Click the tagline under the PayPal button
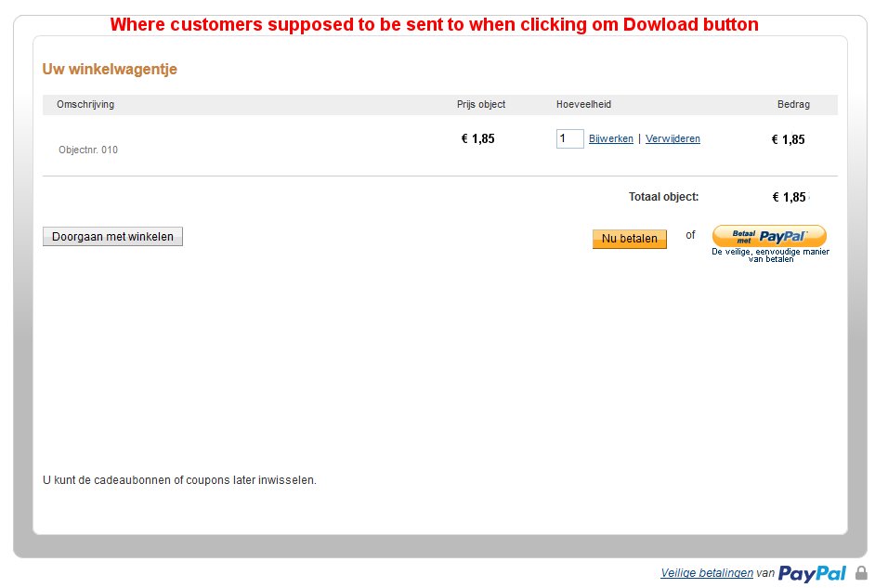The width and height of the screenshot is (888, 588). pos(770,255)
